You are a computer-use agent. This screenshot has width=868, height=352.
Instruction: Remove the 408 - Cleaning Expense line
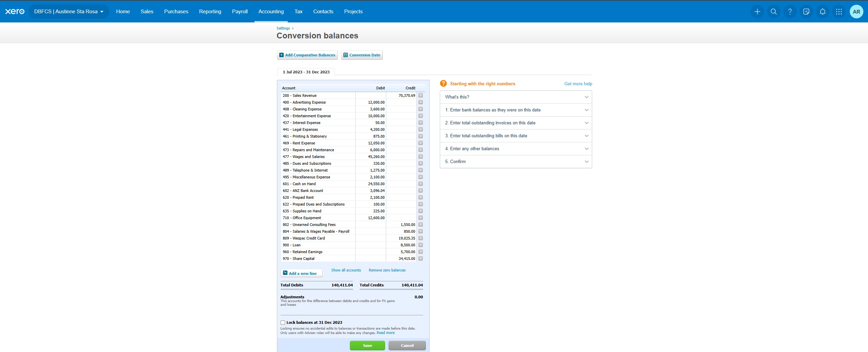point(420,109)
